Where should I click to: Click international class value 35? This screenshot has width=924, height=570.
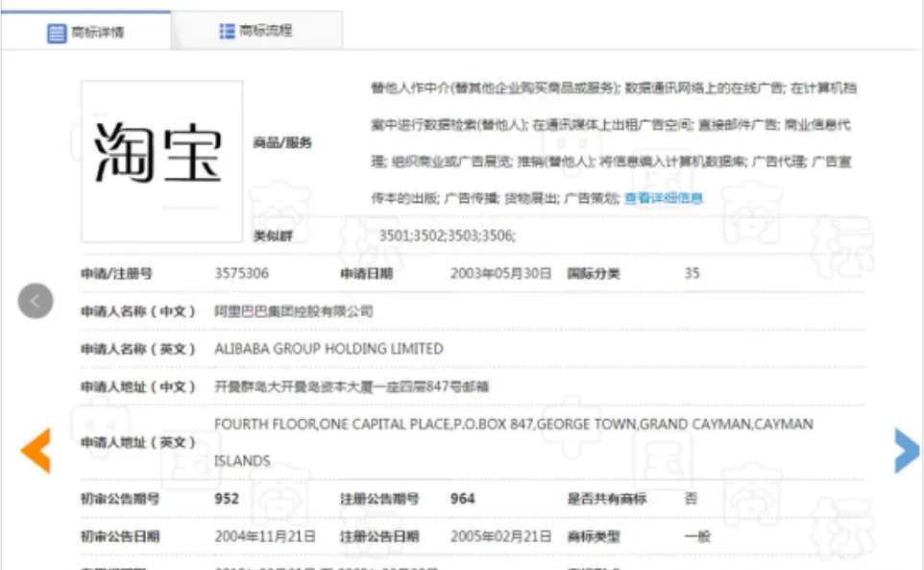point(692,274)
